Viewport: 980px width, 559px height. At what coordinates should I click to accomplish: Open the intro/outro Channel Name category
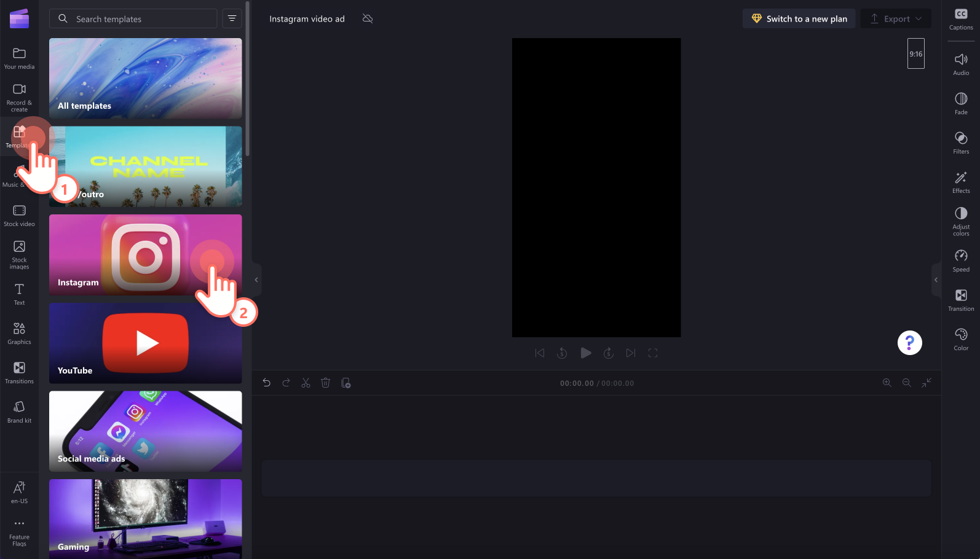coord(145,166)
